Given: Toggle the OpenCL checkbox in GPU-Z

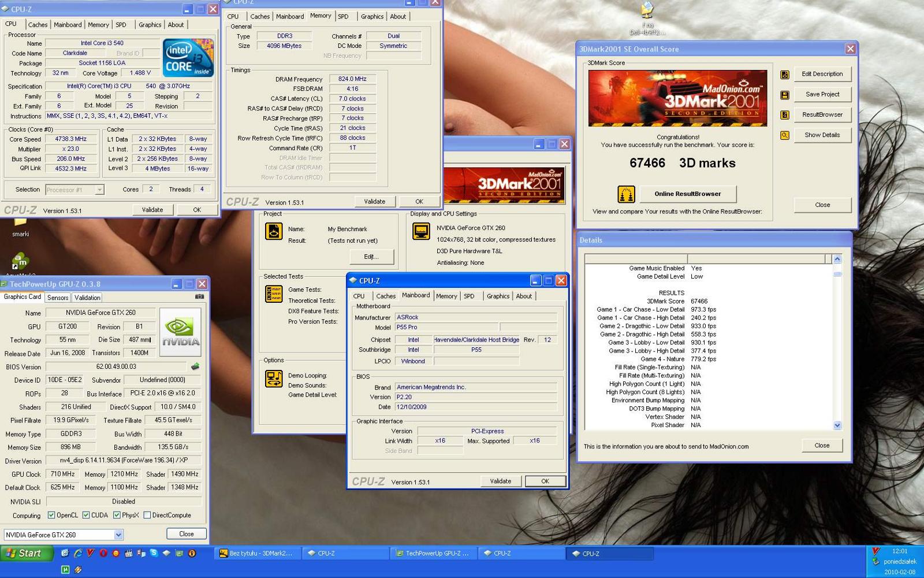Looking at the screenshot, I should 51,515.
